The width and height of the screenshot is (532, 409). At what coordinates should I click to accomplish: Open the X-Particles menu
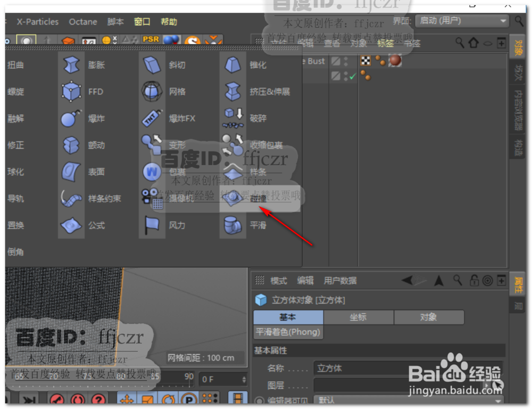(x=38, y=22)
